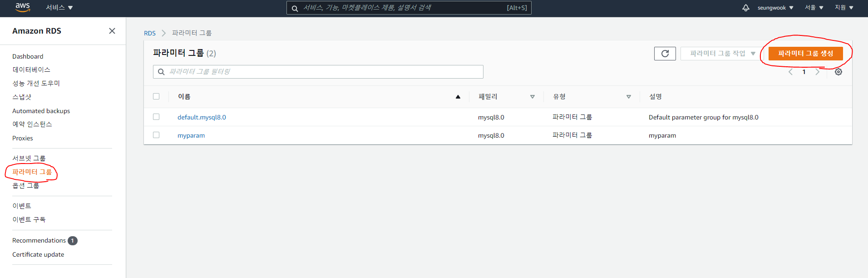
Task: Click the myparam description cell
Action: point(662,135)
